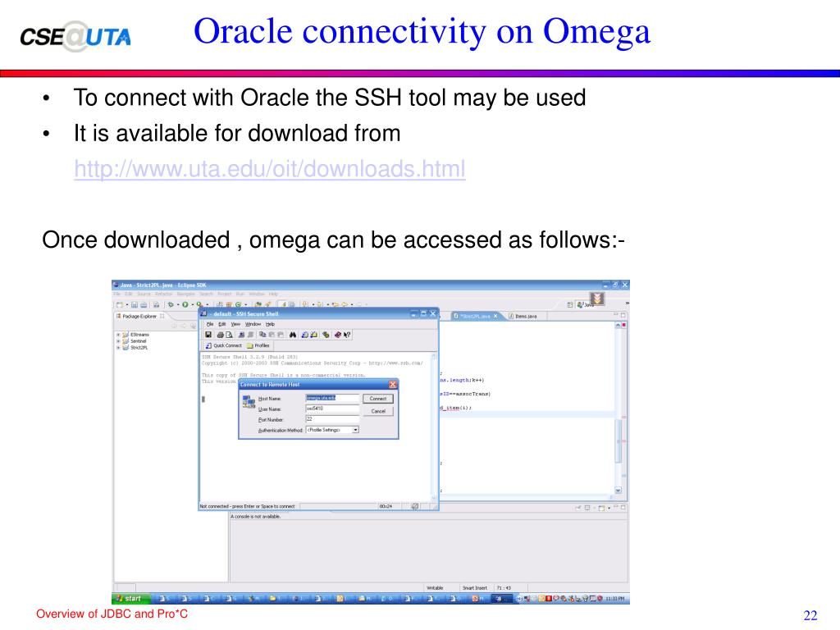Open the Run button dropdown arrow
Screen dimensions: 840x630
(192, 304)
